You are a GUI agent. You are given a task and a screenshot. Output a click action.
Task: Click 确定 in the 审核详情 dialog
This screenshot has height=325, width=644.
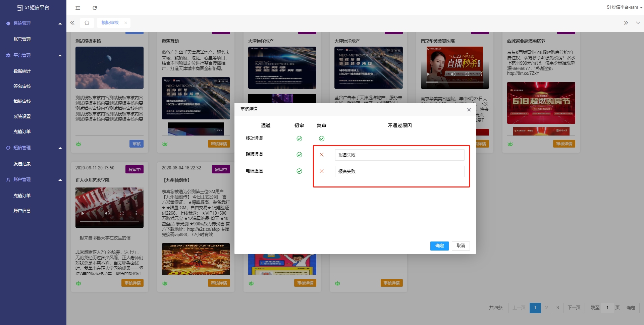[439, 246]
